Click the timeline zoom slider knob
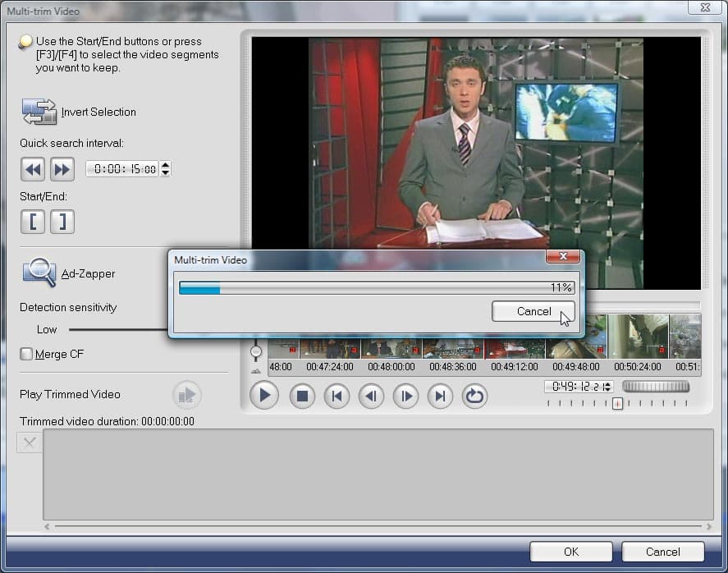Image resolution: width=728 pixels, height=573 pixels. [256, 352]
